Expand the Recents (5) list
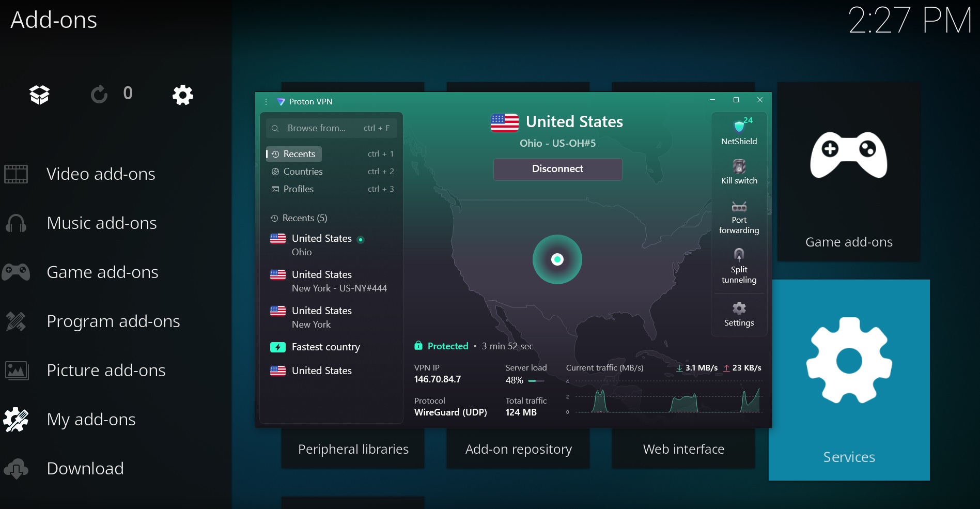980x509 pixels. 304,218
